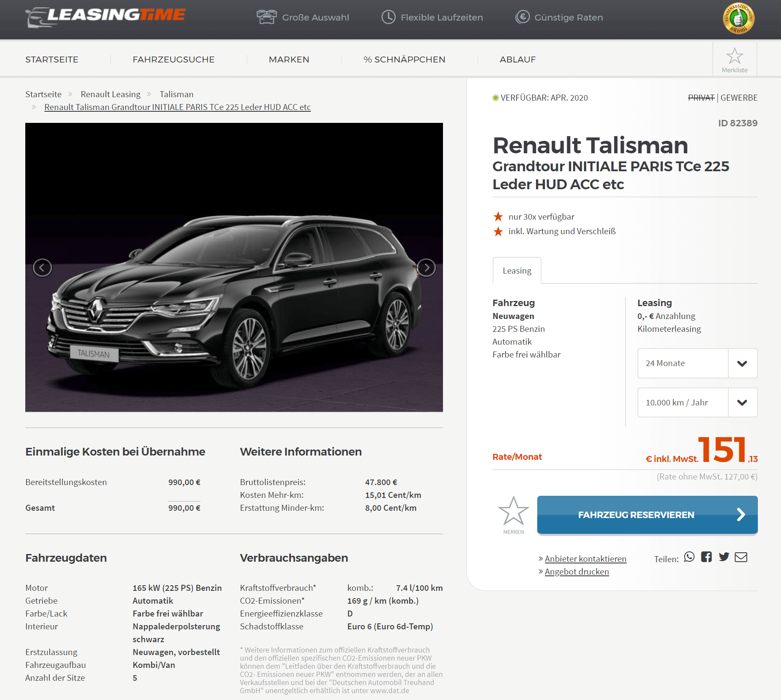The image size is (781, 700).
Task: Click FAHRZEUG RESERVIEREN button
Action: pyautogui.click(x=647, y=515)
